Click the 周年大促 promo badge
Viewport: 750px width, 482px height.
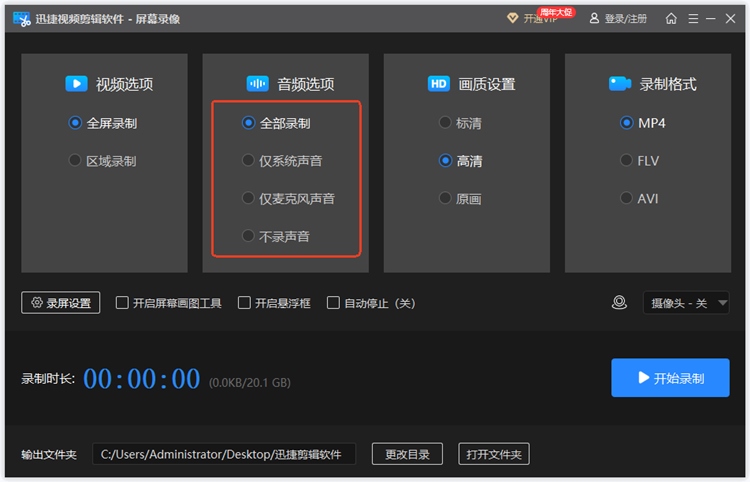[556, 12]
